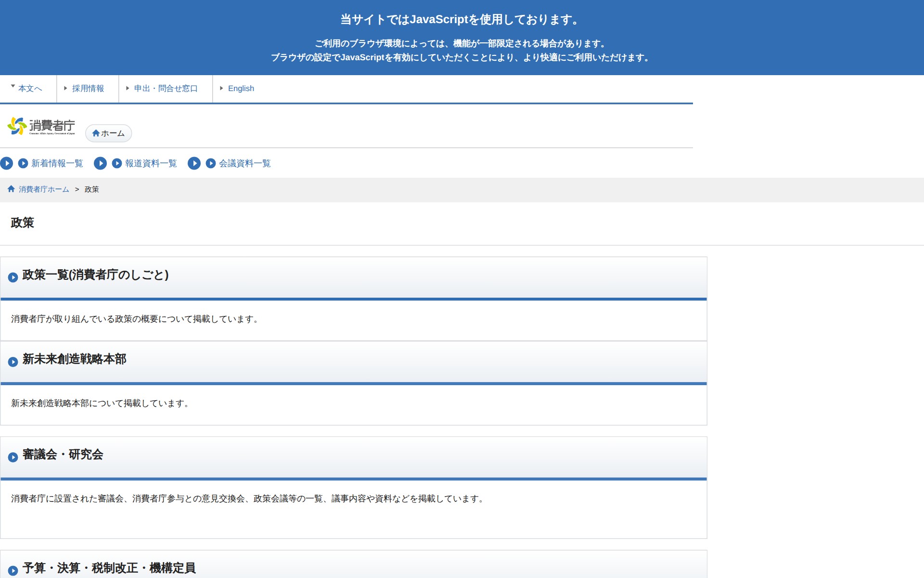Open 報道資料一覧

[x=150, y=164]
